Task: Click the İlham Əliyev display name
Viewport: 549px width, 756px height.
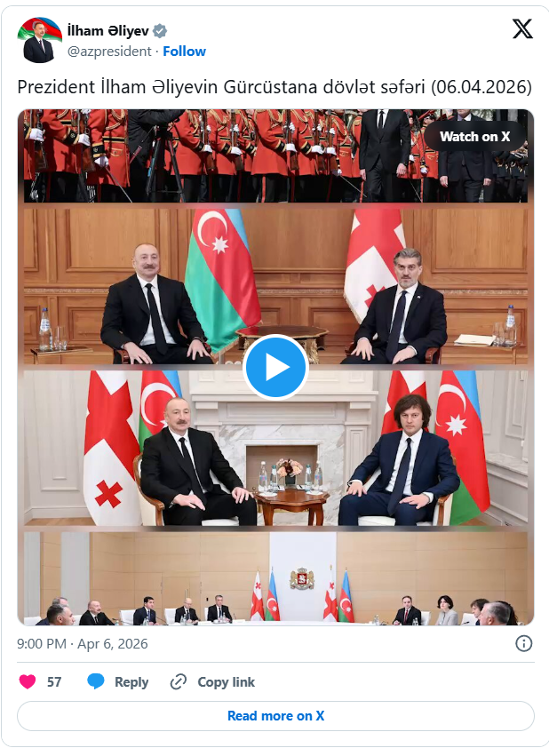Action: (x=108, y=31)
